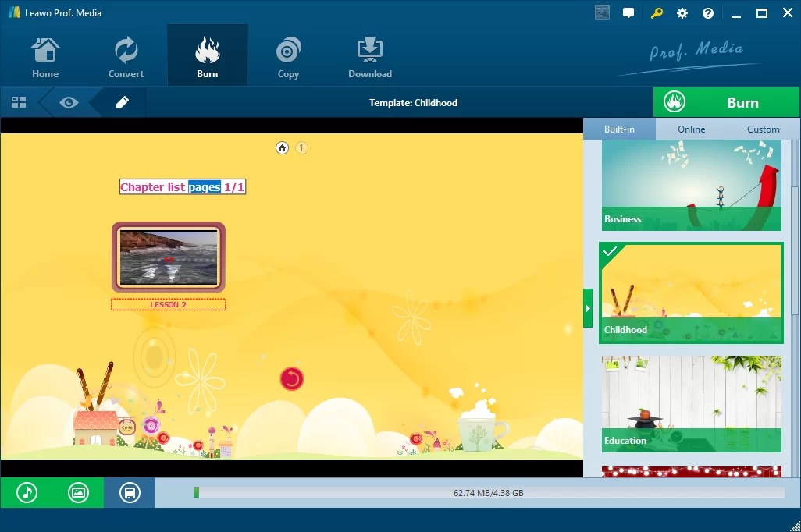Click the Template: Childhood title text
Viewport: 801px width, 532px height.
click(x=413, y=103)
